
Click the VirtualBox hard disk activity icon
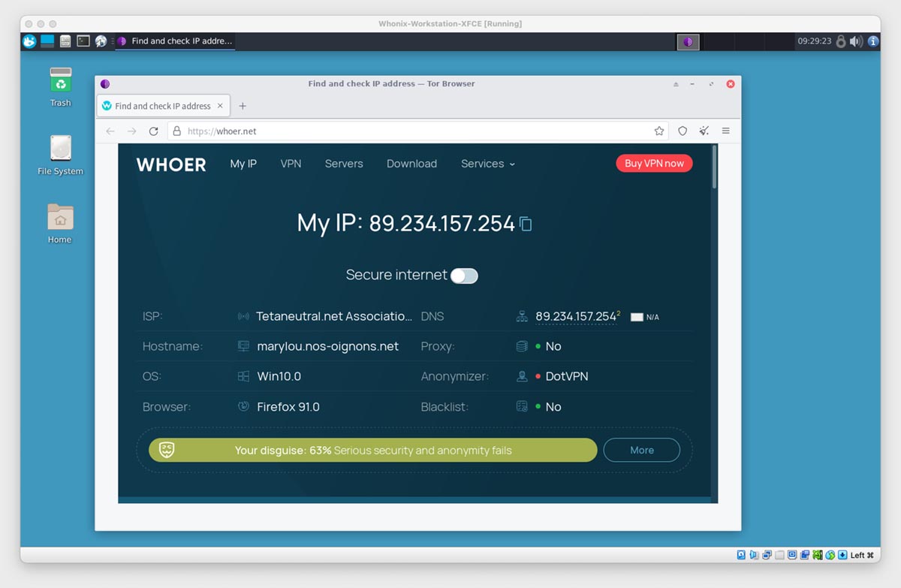pyautogui.click(x=741, y=555)
